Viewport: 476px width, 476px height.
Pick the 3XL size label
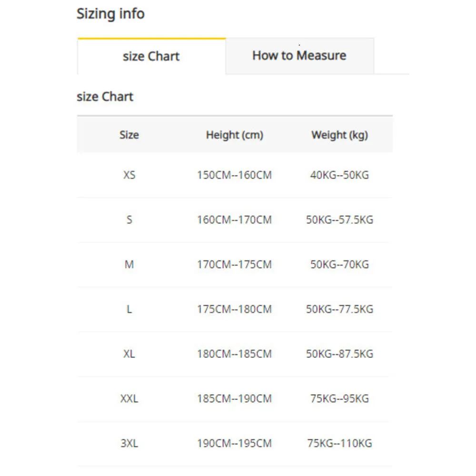[129, 444]
